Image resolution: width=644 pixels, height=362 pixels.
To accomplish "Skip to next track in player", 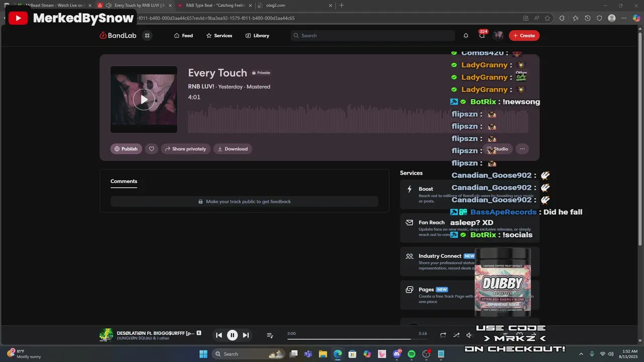I will pos(246,335).
